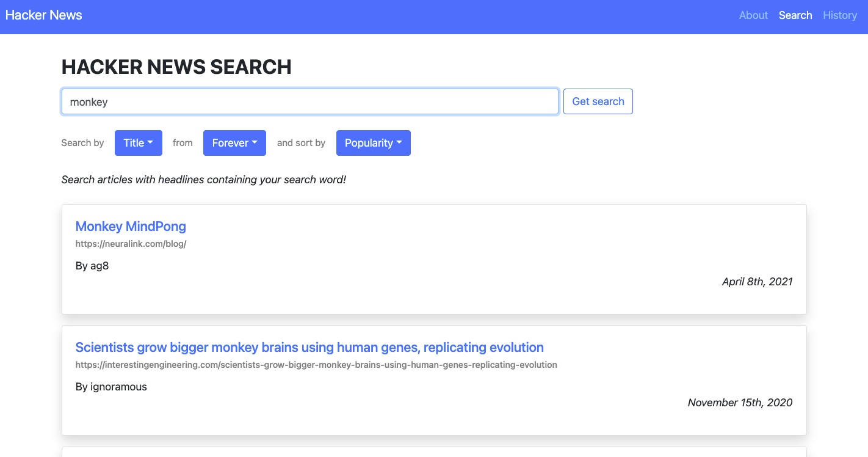Click the April 8th, 2021 date

(x=757, y=282)
